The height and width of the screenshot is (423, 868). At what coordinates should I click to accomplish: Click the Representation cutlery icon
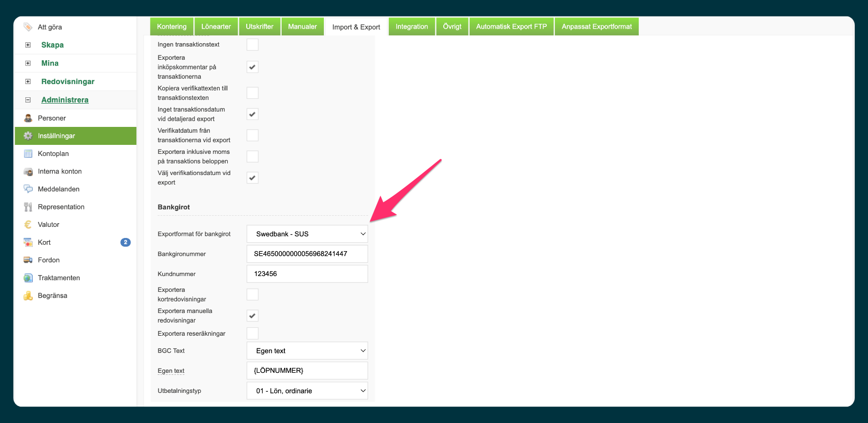coord(28,207)
